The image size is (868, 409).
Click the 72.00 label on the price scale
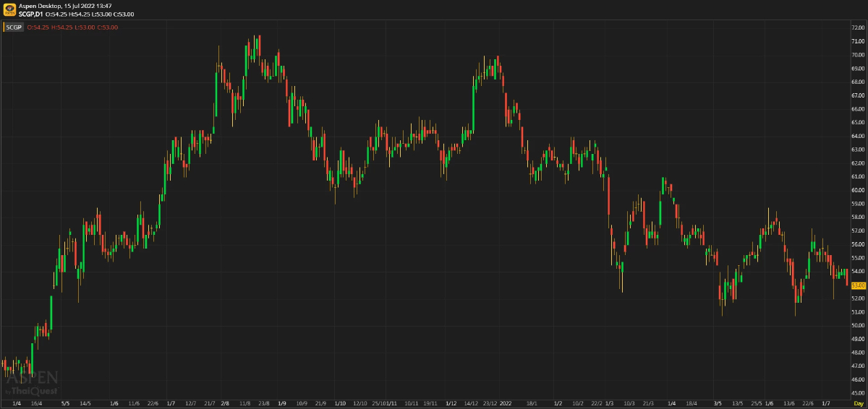point(858,27)
